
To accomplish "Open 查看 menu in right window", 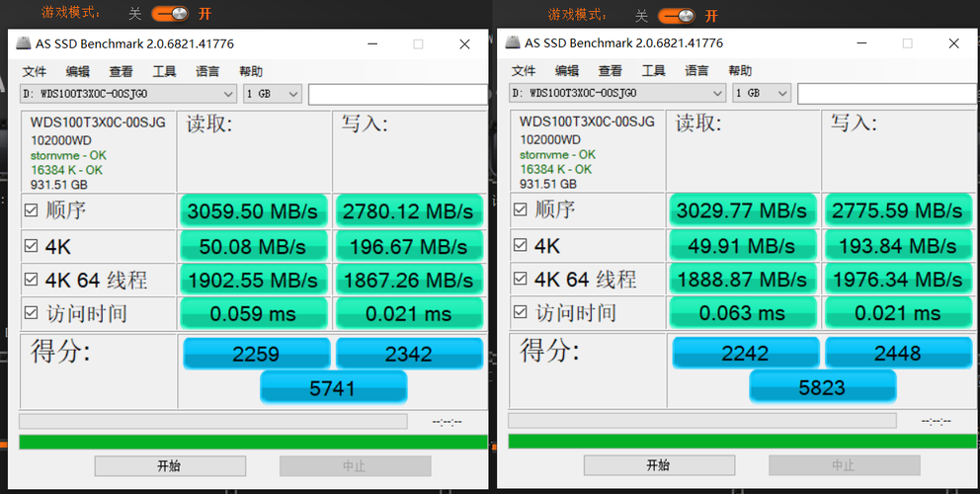I will (610, 71).
